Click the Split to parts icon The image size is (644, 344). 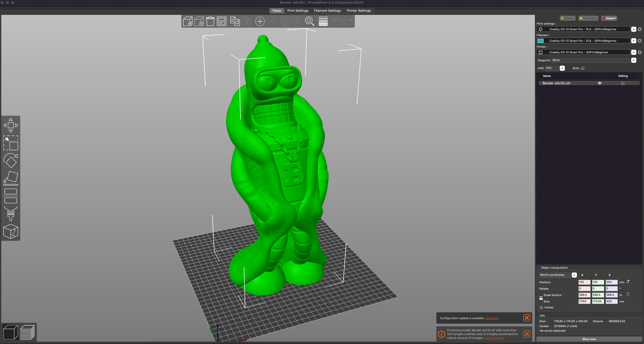(x=296, y=21)
